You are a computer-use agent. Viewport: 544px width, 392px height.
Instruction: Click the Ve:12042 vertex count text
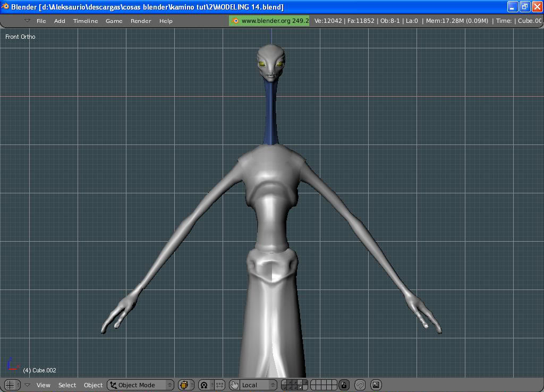point(328,21)
